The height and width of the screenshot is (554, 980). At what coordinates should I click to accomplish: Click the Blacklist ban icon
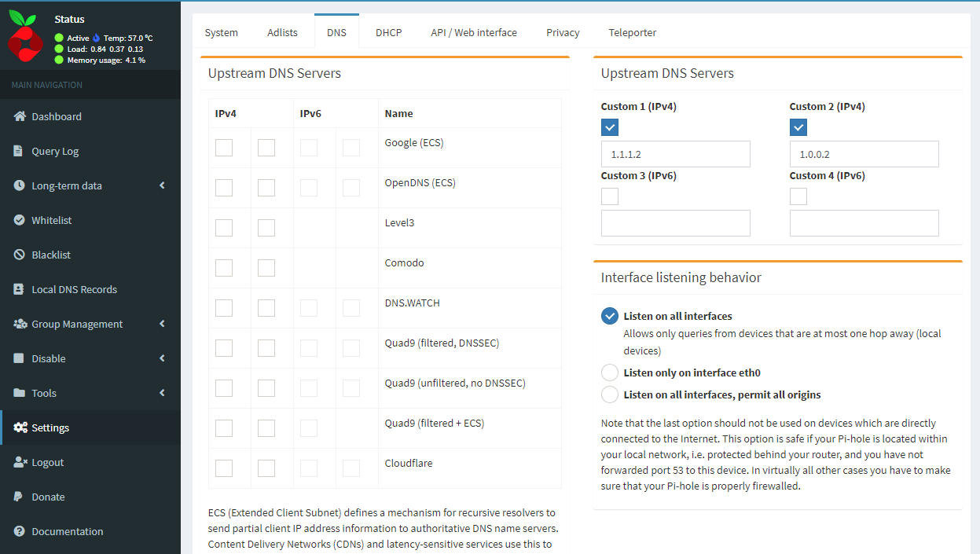pyautogui.click(x=19, y=255)
